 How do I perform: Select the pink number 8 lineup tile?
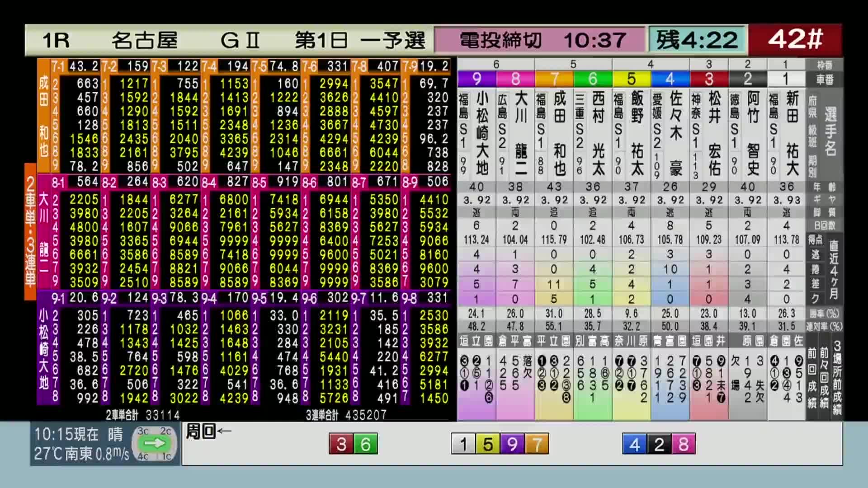click(x=683, y=444)
